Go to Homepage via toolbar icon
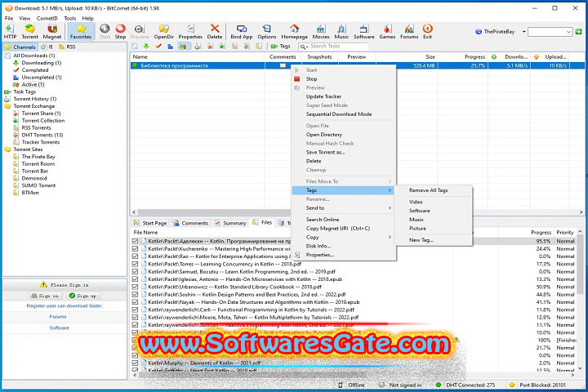Image resolution: width=588 pixels, height=392 pixels. tap(294, 32)
